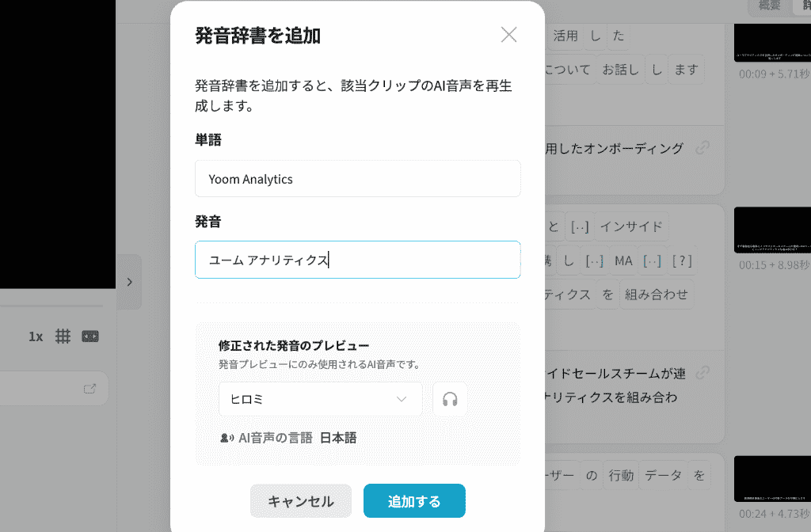
Task: Close the 発音辞書を追加 dialog
Action: (x=509, y=35)
